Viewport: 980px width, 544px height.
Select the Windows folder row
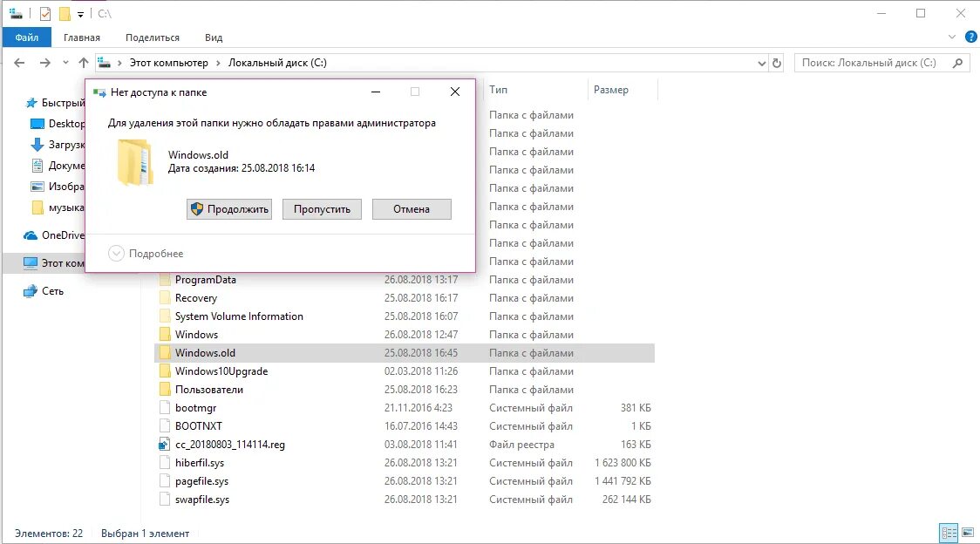pos(405,335)
